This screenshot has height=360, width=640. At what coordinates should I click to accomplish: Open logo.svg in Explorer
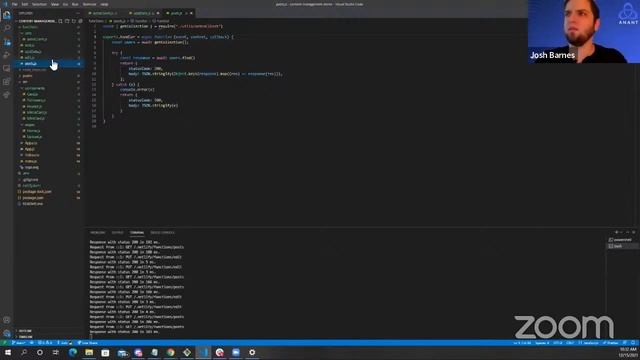pos(49,167)
